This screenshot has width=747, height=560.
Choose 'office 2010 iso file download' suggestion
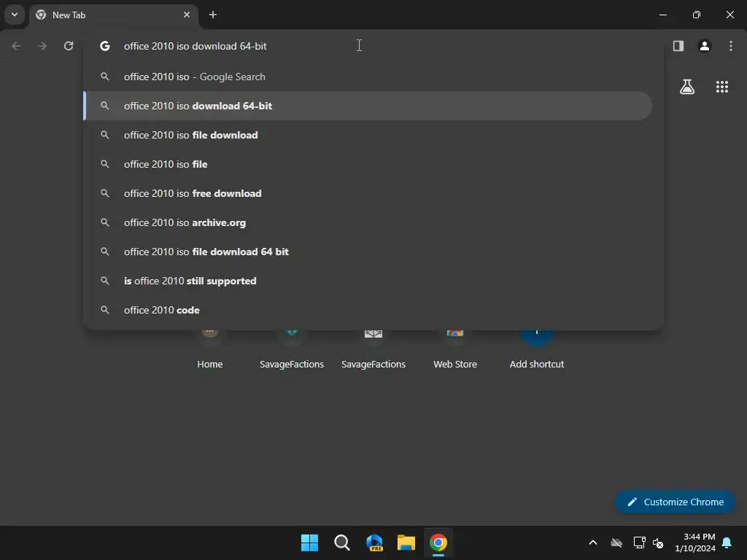(x=368, y=135)
